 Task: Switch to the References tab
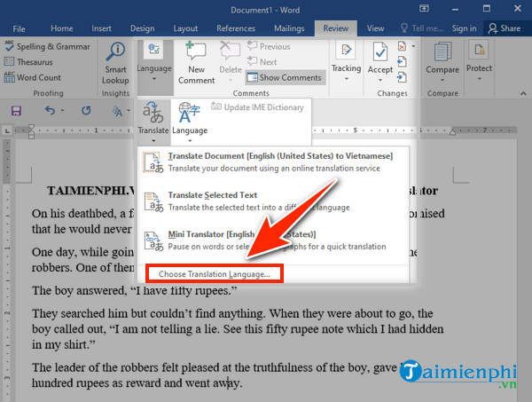236,28
